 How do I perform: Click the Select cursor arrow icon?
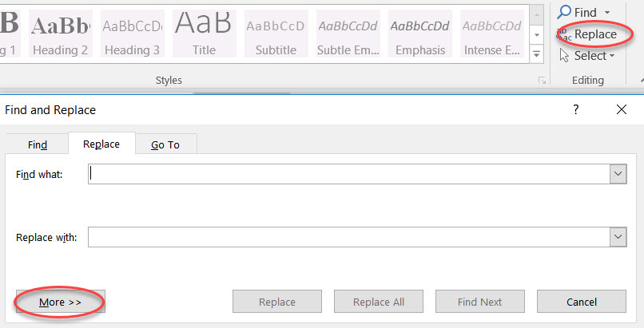[x=564, y=56]
